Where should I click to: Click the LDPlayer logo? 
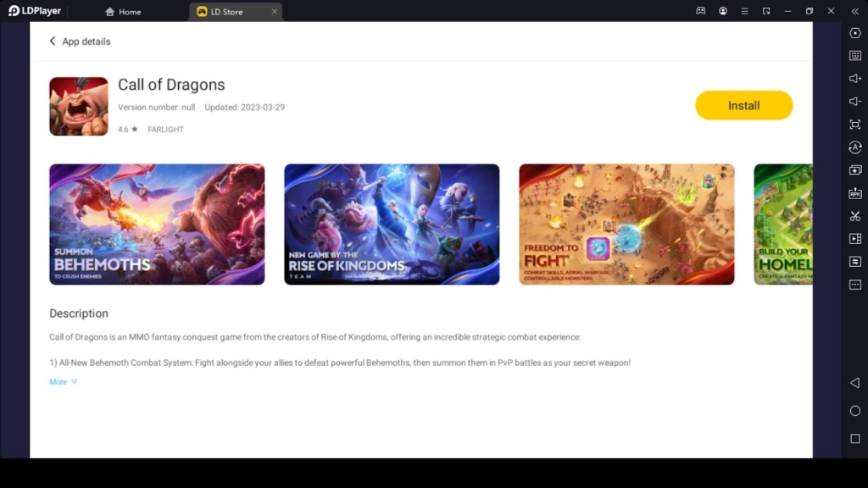tap(34, 11)
